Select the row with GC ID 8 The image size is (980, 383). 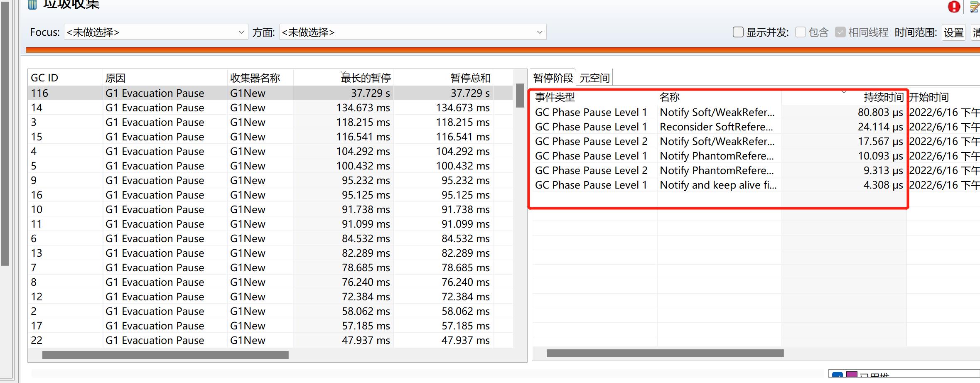tap(270, 282)
